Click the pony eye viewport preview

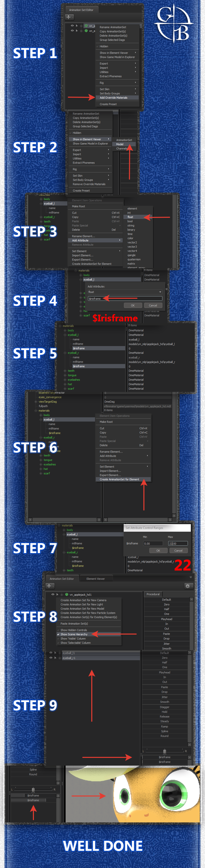tap(132, 794)
